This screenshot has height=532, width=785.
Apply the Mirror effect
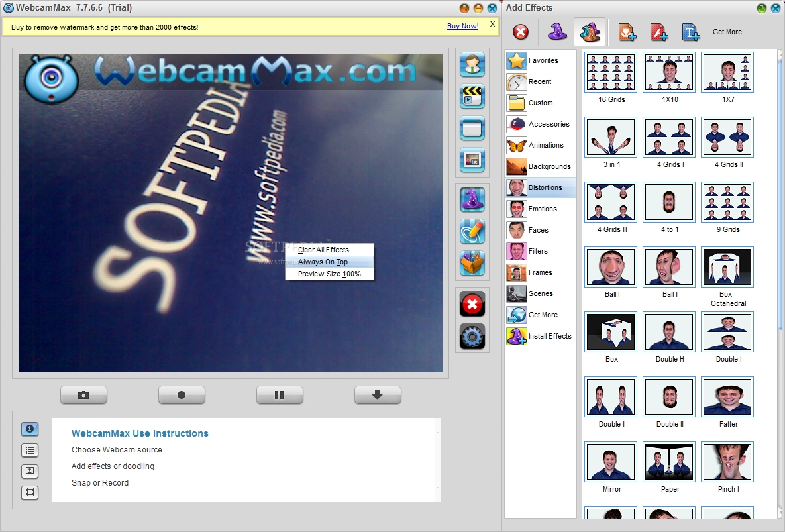click(x=611, y=461)
